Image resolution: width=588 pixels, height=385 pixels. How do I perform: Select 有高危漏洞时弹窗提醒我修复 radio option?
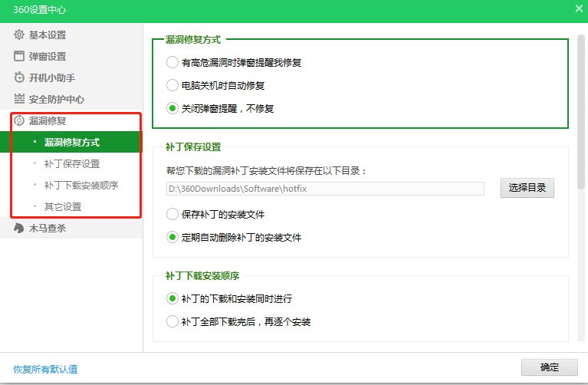(172, 62)
